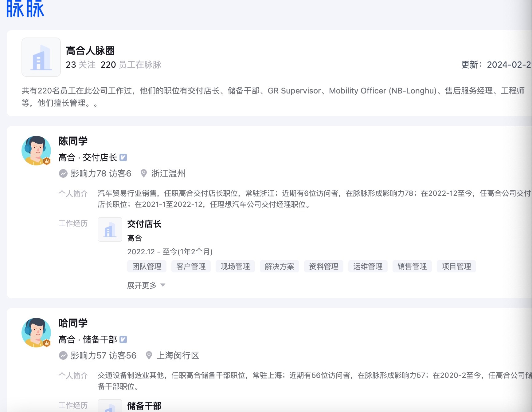
Task: Click 高合 company name under 交付店长 heading
Action: click(x=135, y=238)
